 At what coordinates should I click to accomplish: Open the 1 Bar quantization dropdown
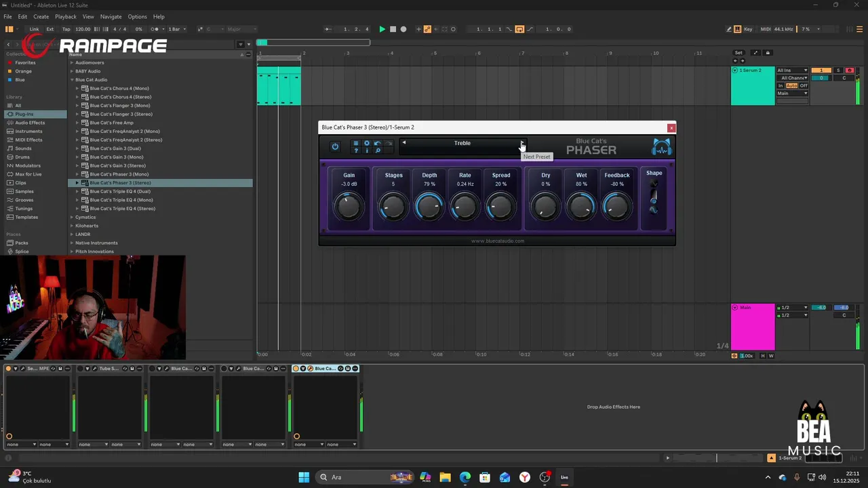tap(177, 29)
